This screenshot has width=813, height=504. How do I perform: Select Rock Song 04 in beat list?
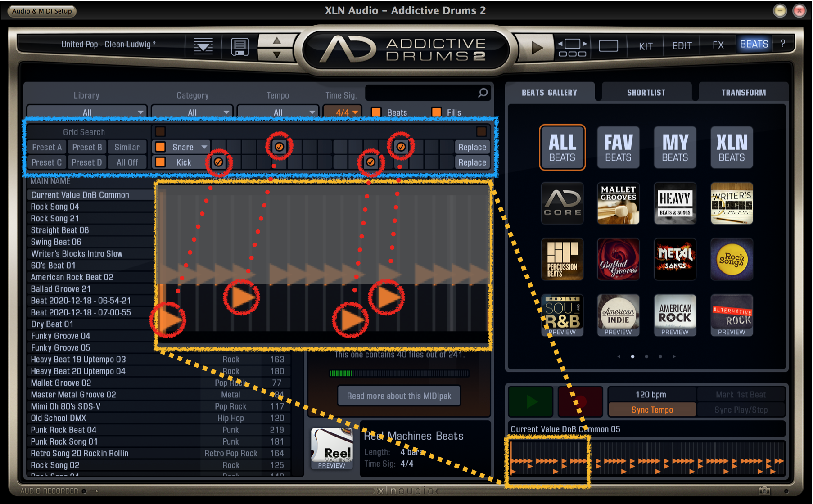point(90,207)
